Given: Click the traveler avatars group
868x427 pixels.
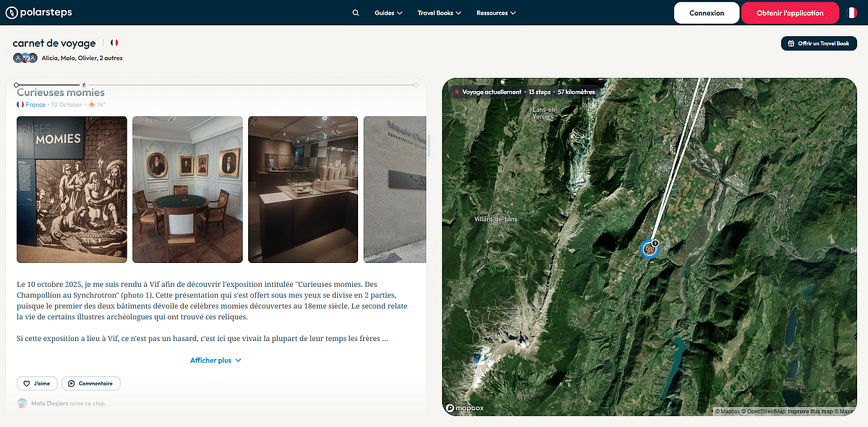Looking at the screenshot, I should 25,58.
